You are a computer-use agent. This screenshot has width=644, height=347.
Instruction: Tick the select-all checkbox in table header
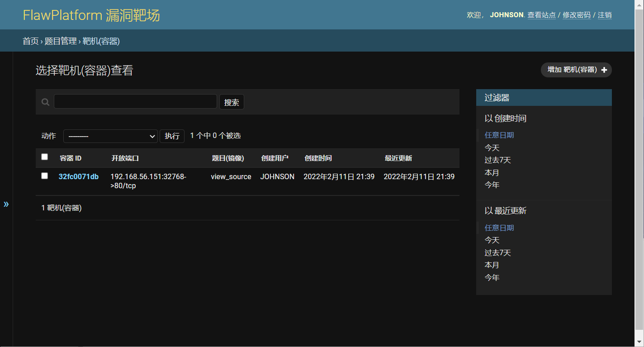pos(44,157)
